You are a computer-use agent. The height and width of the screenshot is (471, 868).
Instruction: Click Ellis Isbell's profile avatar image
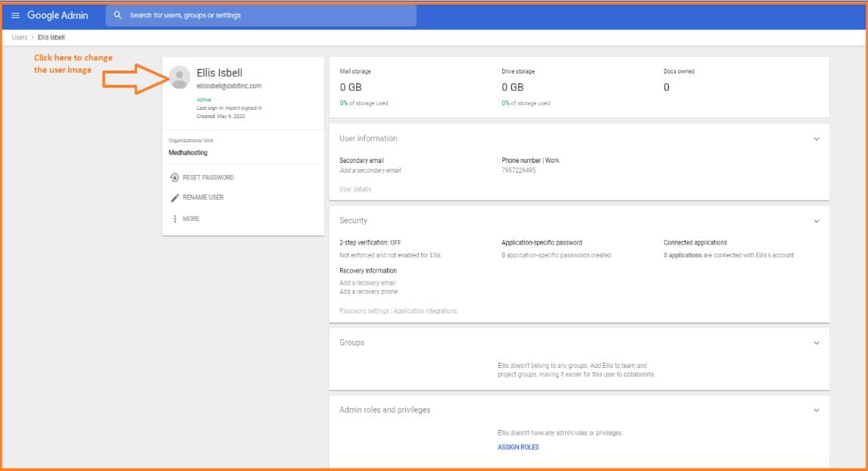coord(180,77)
